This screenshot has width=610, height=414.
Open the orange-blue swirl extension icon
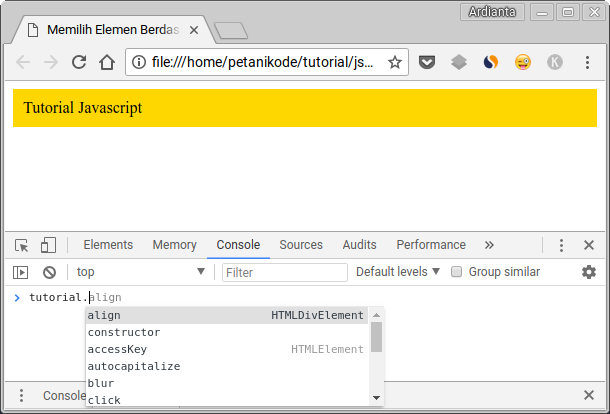pyautogui.click(x=491, y=62)
